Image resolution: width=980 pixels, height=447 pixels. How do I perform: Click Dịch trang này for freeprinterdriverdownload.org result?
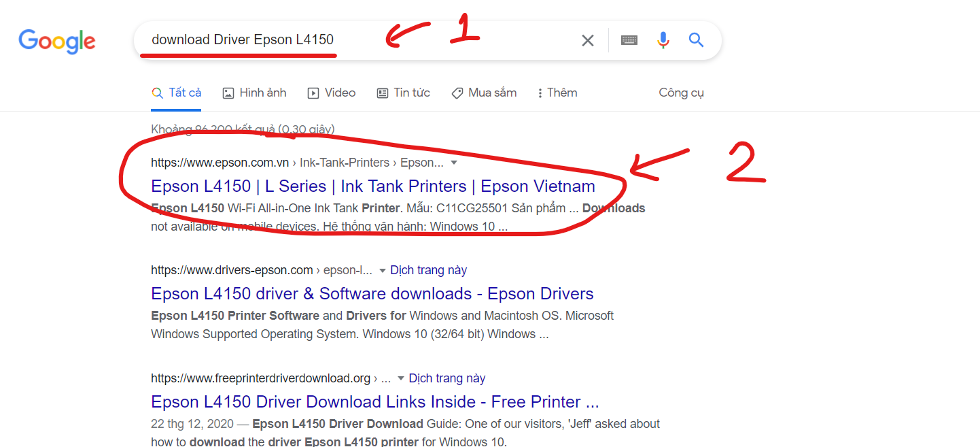point(447,378)
